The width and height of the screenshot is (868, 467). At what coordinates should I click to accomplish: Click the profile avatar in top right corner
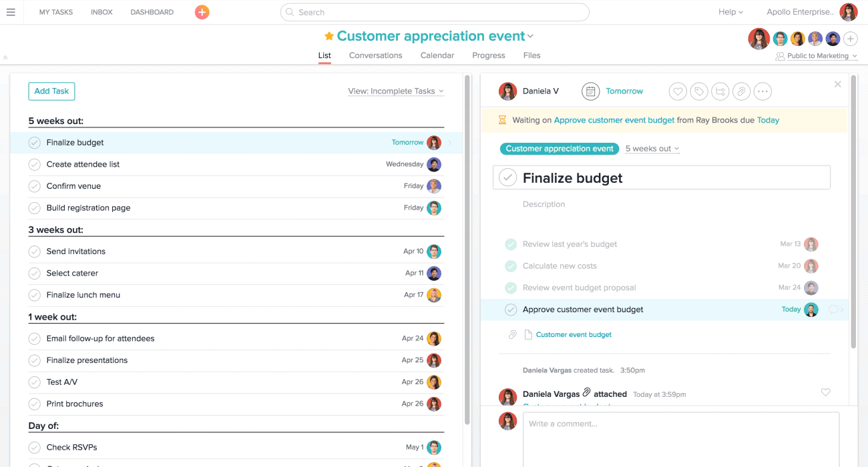849,12
